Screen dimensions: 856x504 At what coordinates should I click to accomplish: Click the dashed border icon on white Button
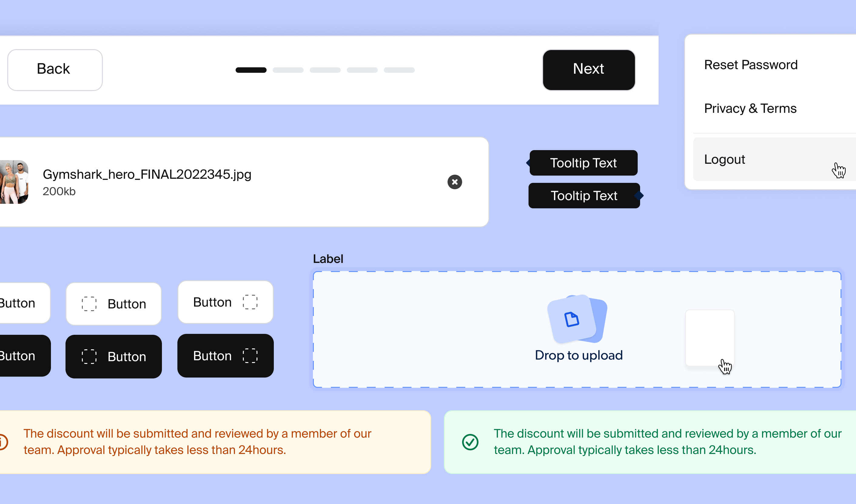pos(89,303)
